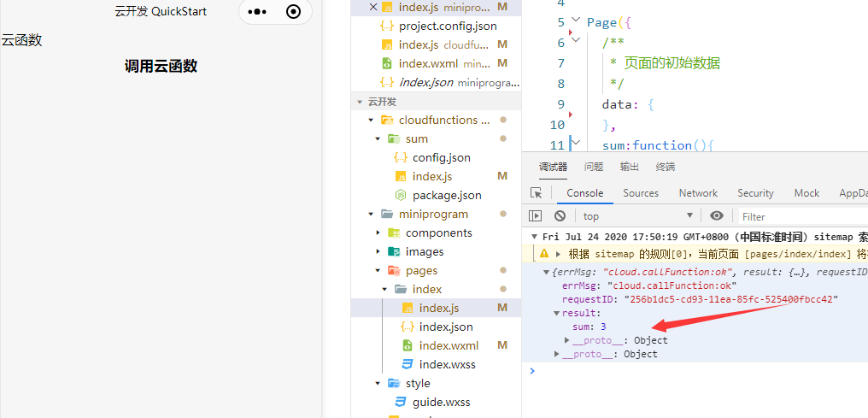Screen dimensions: 868x418
Task: Fold the Page({ block at line 5
Action: (x=576, y=20)
